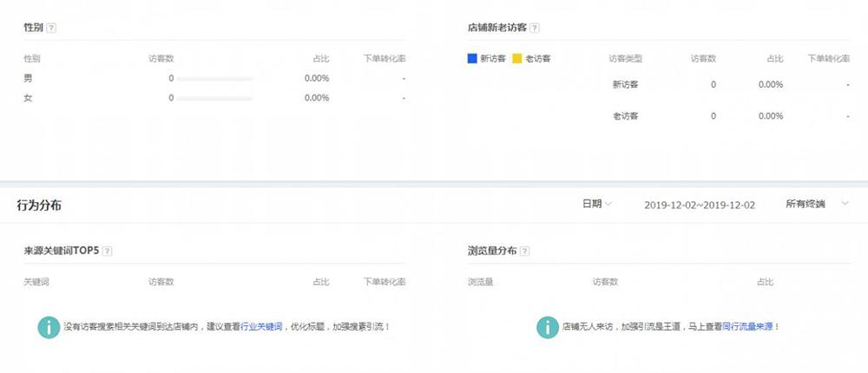Click the 男 visitor count progress bar
Viewport: 868px width, 373px height.
pos(214,79)
